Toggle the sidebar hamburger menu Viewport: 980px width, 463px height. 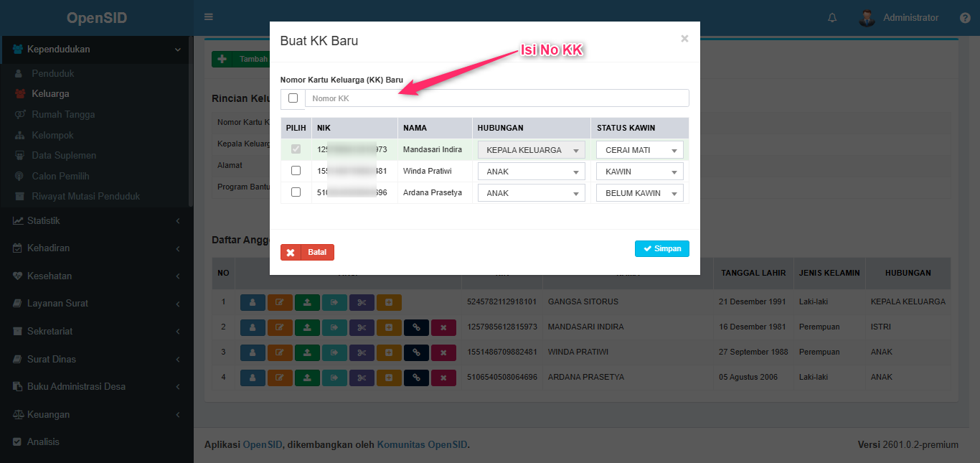(x=209, y=17)
